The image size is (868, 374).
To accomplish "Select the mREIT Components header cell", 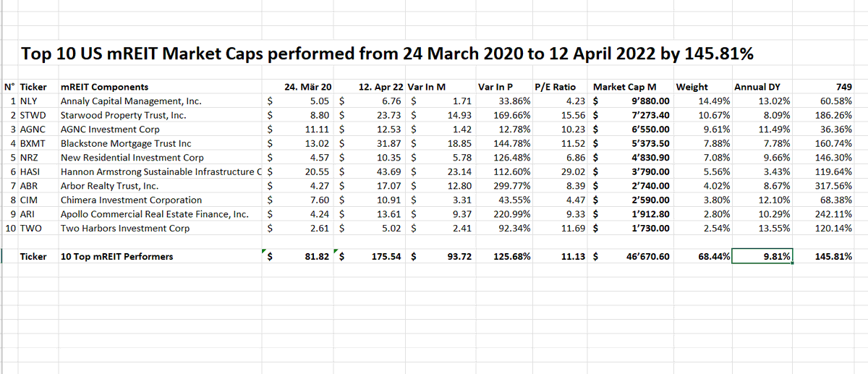I will 104,87.
